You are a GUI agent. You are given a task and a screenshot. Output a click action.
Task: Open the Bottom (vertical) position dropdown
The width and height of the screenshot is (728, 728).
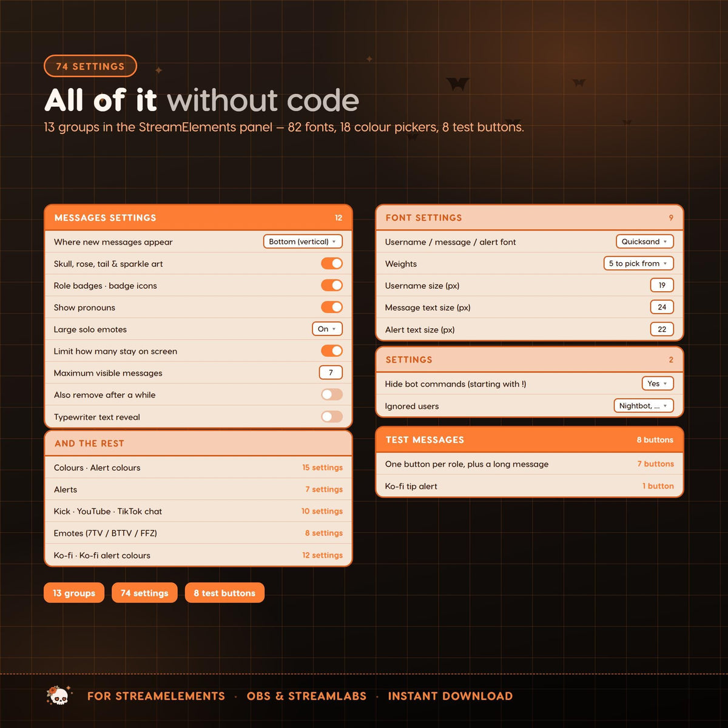click(303, 241)
